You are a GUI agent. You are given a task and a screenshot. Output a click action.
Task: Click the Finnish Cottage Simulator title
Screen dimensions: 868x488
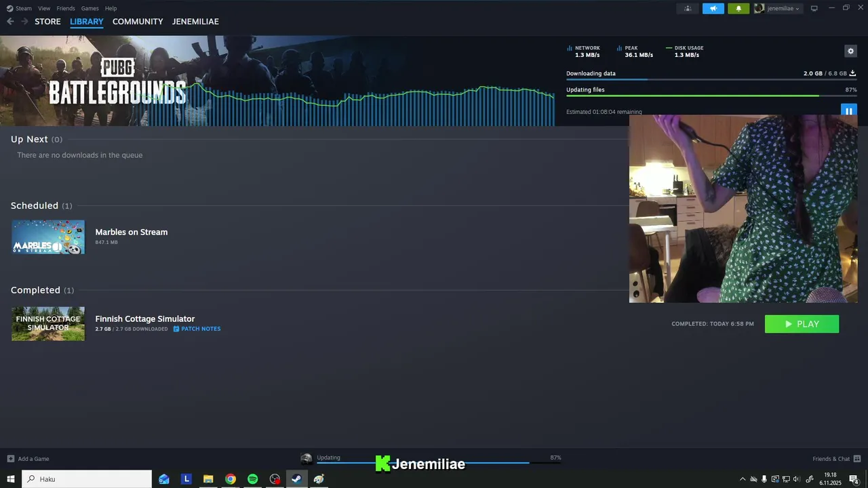145,319
